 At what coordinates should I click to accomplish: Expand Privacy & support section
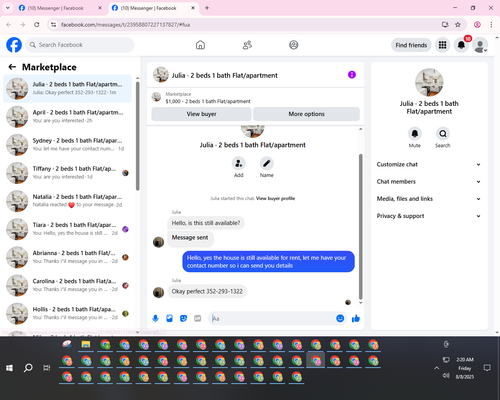[429, 216]
